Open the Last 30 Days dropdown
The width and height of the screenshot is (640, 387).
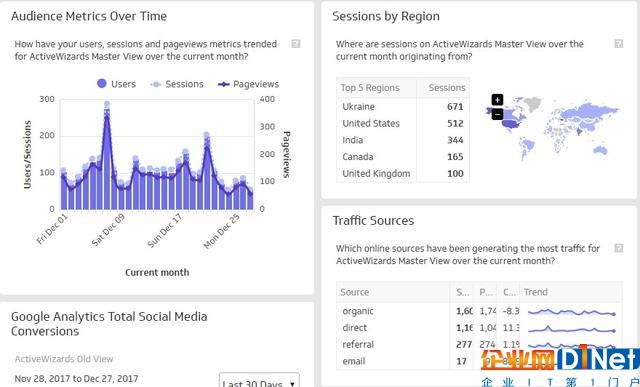click(259, 380)
